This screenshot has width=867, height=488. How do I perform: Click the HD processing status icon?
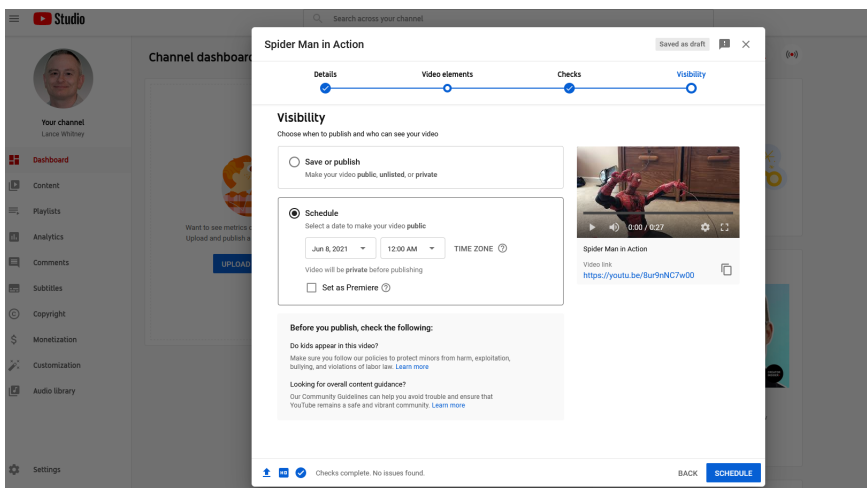284,473
